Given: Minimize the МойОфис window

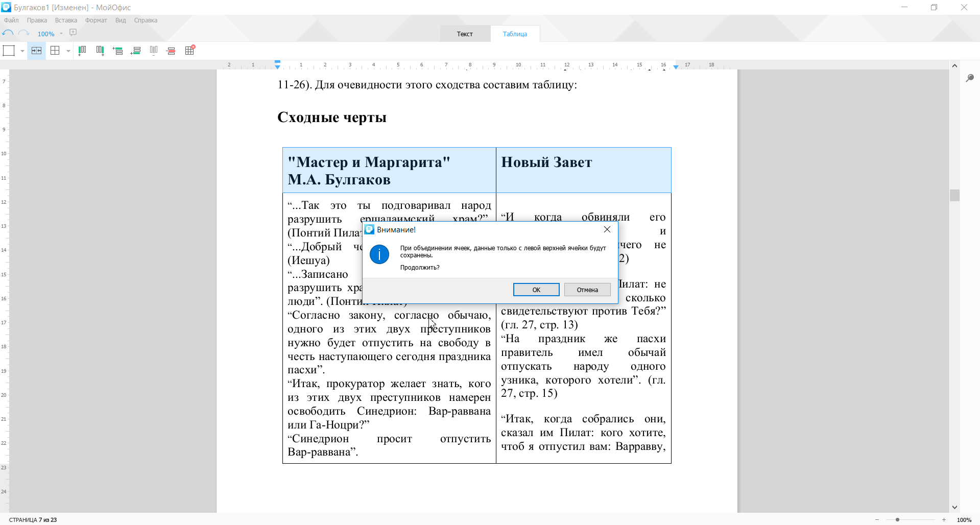Looking at the screenshot, I should (904, 7).
